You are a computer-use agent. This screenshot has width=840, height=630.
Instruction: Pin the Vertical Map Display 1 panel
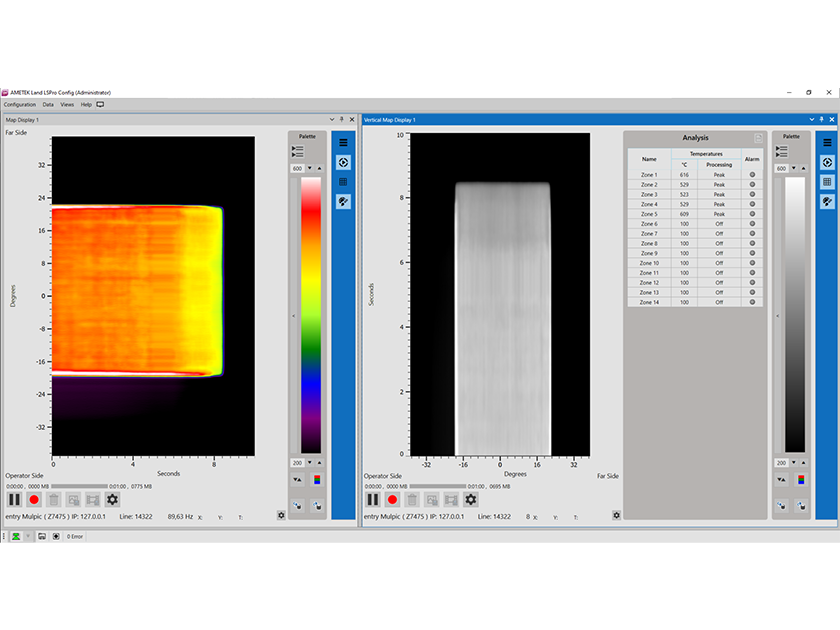(x=822, y=119)
